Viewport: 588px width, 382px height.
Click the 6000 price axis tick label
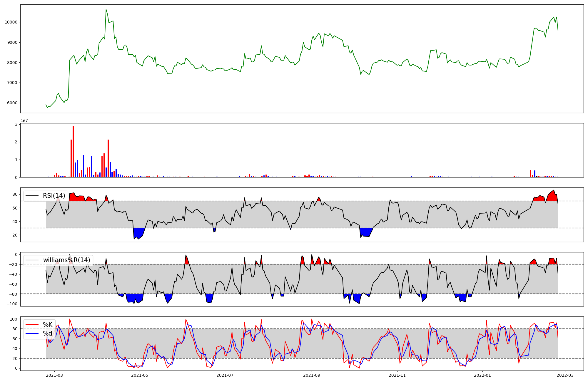[x=12, y=103]
